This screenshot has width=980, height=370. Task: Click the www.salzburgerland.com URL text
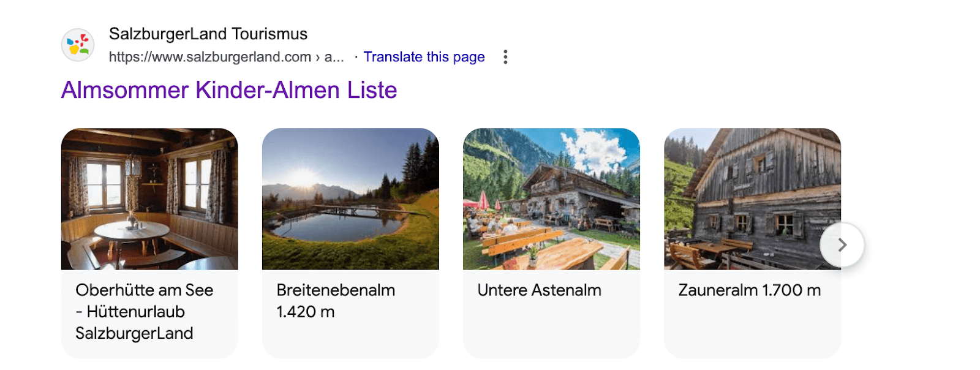pyautogui.click(x=210, y=57)
